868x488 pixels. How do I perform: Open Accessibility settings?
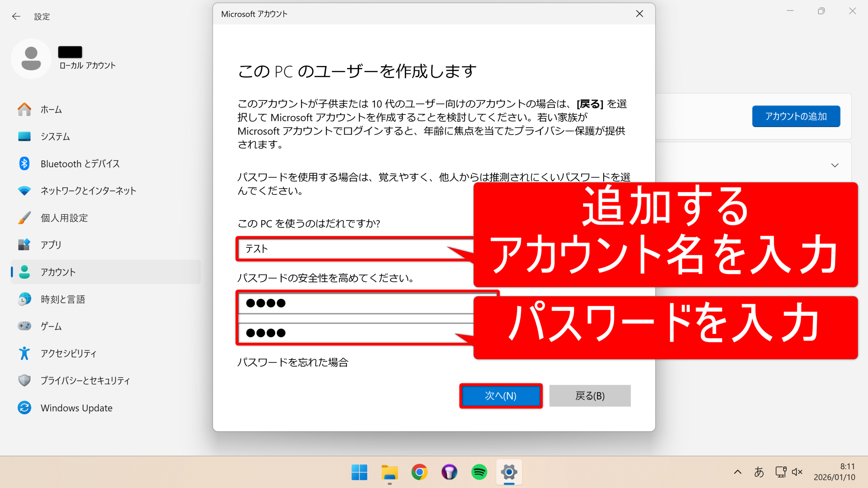coord(68,353)
